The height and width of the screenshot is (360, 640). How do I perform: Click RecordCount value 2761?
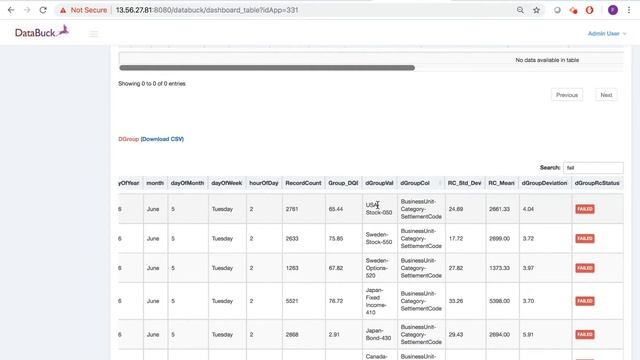tap(292, 209)
